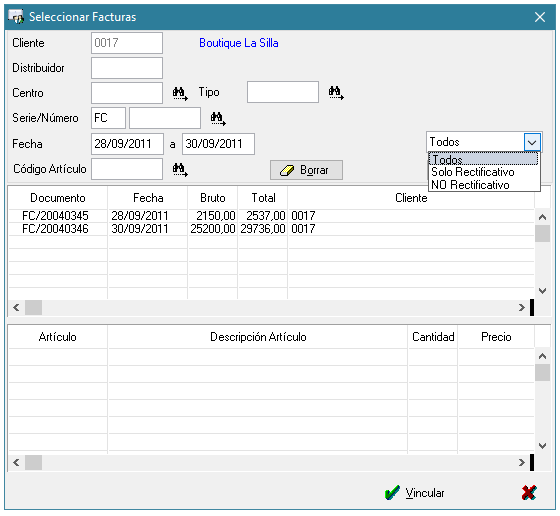Screen dimensions: 560x516
Task: Open the Código Artículo binoculars lookup
Action: (180, 170)
